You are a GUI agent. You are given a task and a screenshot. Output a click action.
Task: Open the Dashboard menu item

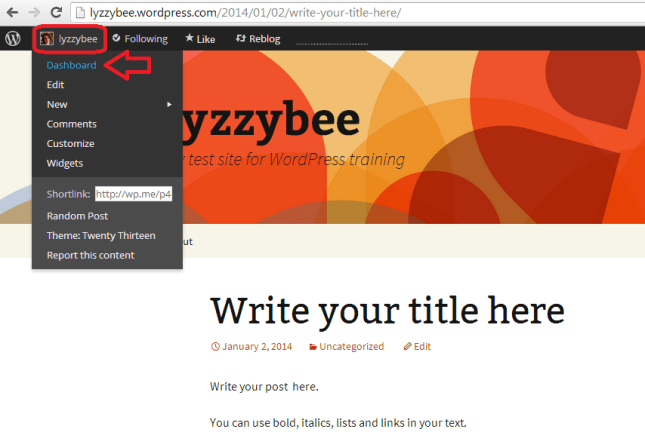(71, 65)
